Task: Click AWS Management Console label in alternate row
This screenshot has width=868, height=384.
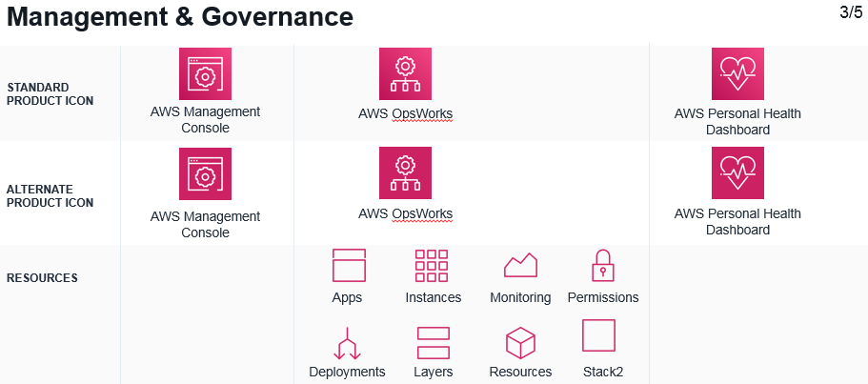Action: pyautogui.click(x=206, y=224)
